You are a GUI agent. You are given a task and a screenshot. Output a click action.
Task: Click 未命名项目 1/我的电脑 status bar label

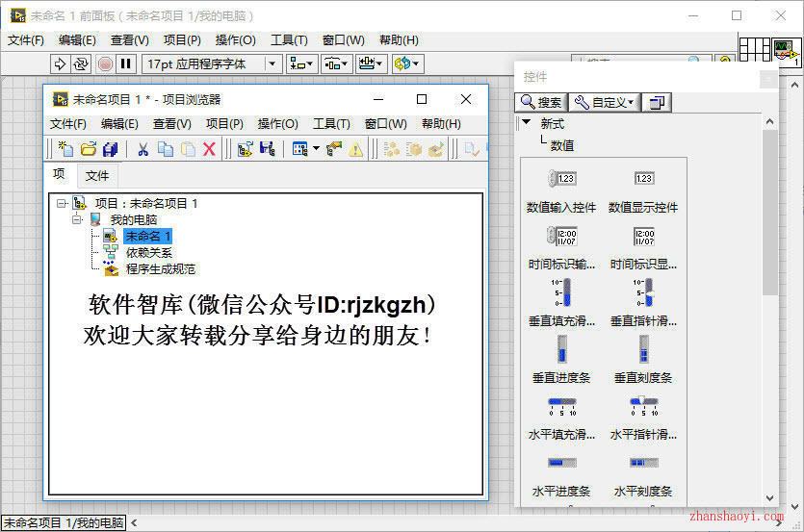64,523
